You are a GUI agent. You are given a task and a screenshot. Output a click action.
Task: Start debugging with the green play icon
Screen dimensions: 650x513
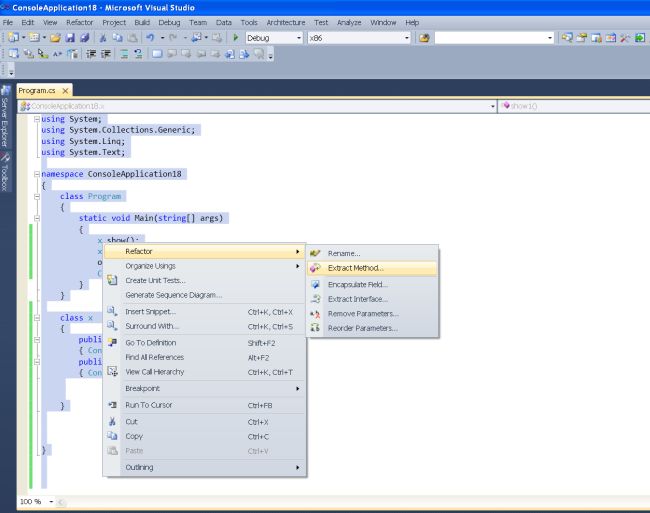235,38
